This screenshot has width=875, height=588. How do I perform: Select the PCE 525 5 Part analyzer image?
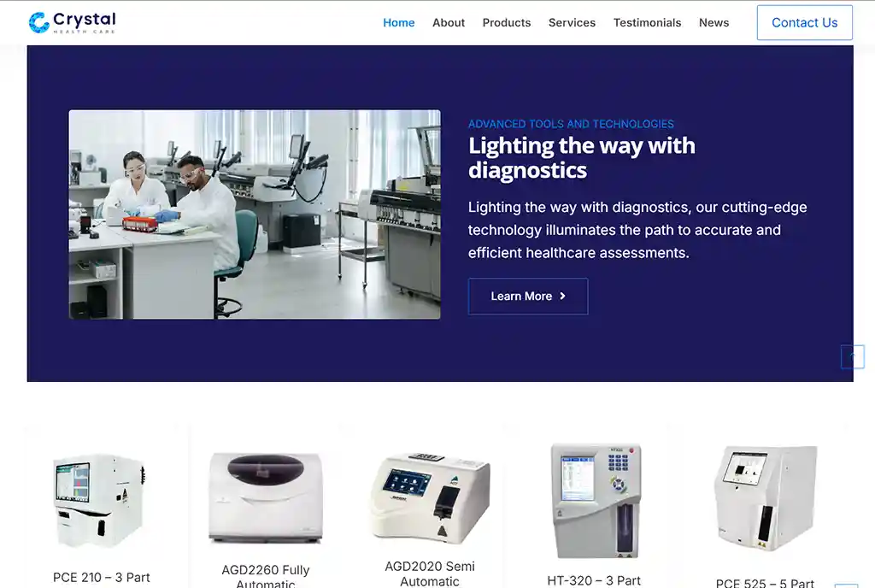(x=765, y=497)
